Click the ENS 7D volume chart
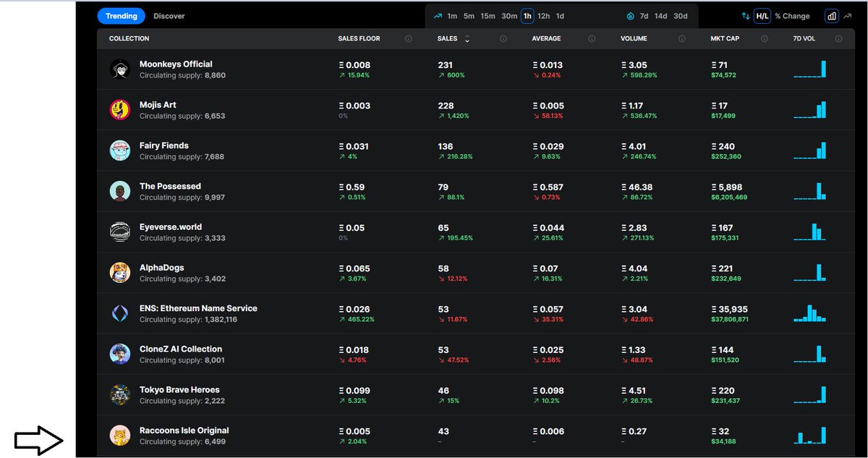Viewport: 868px width, 458px height. (809, 313)
